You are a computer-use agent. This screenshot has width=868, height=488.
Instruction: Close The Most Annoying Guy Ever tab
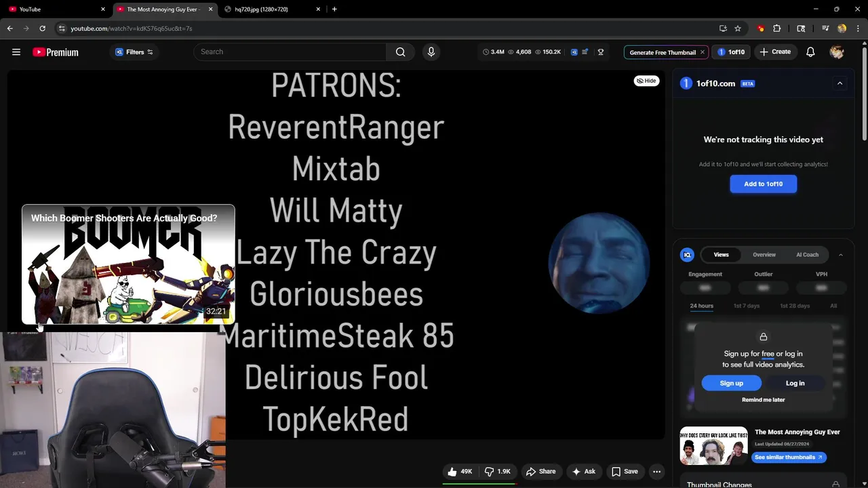tap(210, 9)
